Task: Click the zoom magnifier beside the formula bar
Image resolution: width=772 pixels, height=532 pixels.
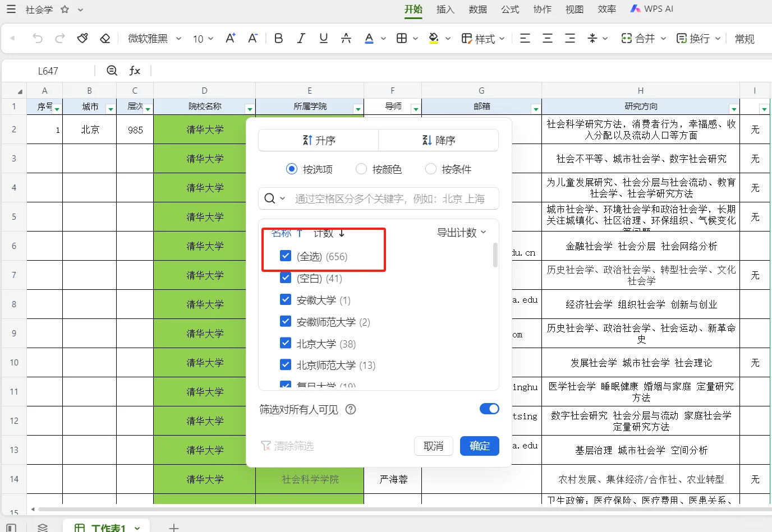Action: 112,70
